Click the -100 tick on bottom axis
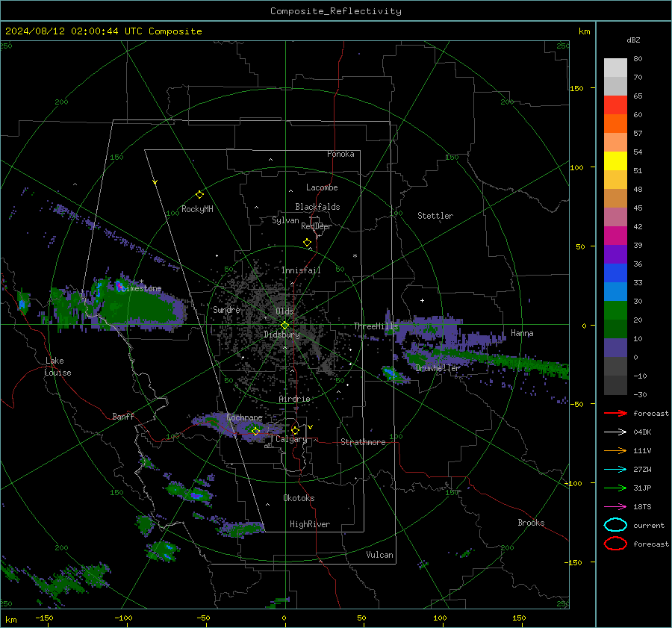This screenshot has width=672, height=628. [123, 618]
